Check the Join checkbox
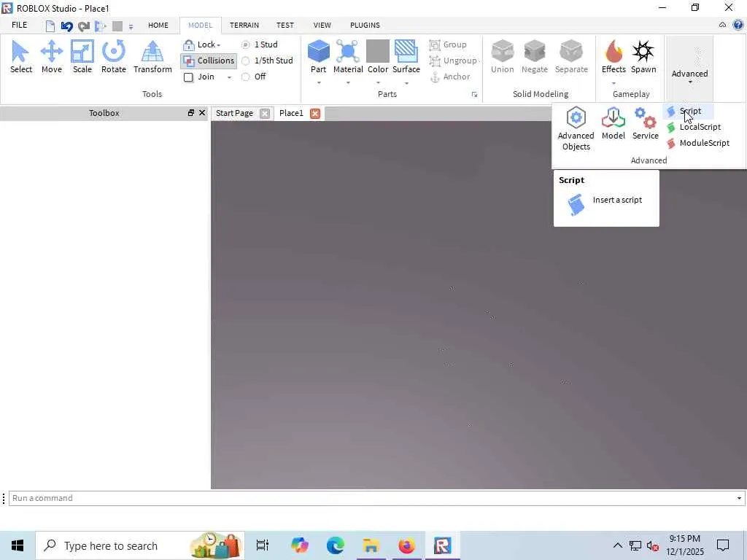This screenshot has width=747, height=560. tap(189, 77)
